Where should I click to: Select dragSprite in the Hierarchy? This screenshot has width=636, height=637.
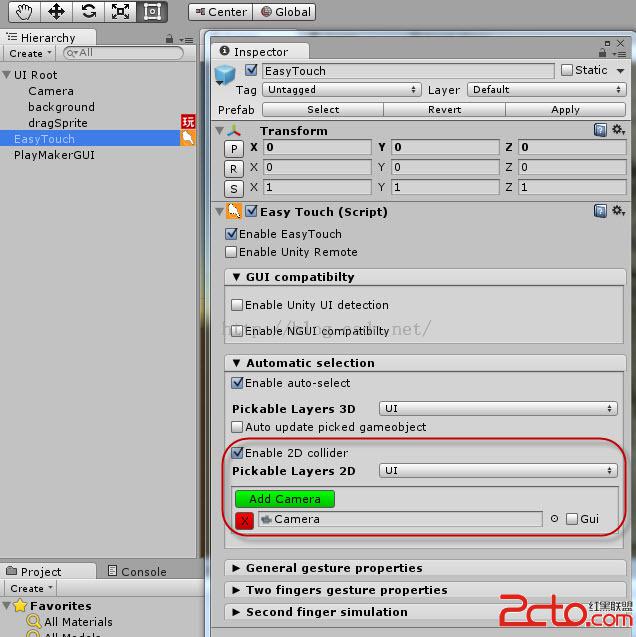point(58,123)
